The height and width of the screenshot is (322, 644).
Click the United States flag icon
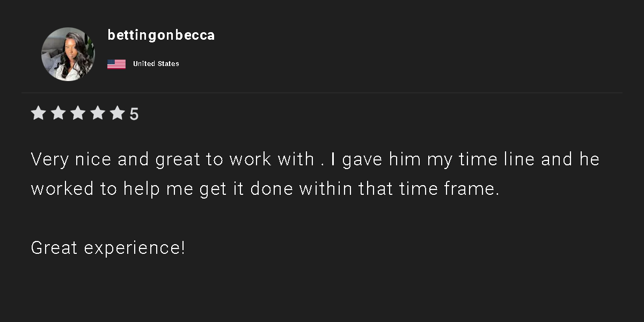click(x=116, y=64)
